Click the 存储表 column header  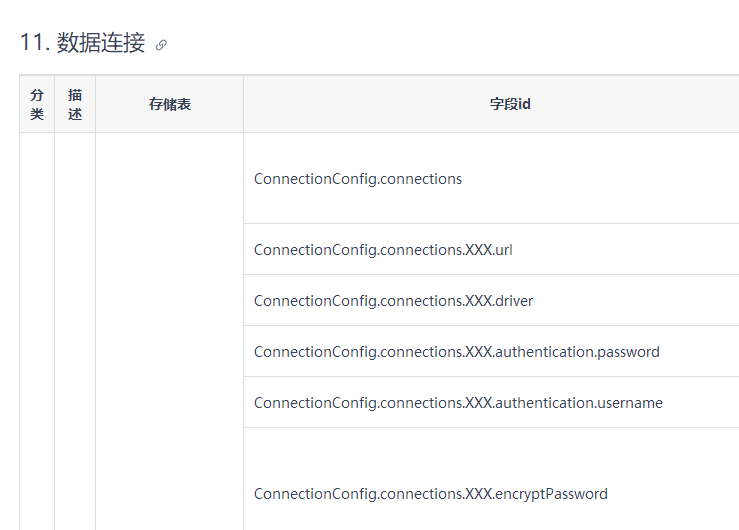(x=169, y=104)
